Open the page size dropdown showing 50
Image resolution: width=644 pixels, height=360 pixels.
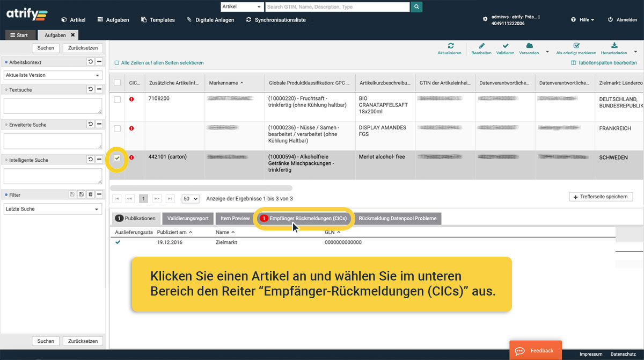click(x=191, y=199)
